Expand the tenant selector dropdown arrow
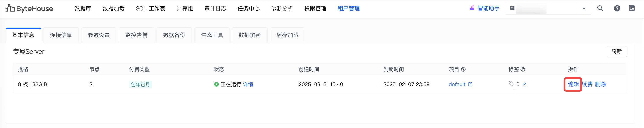644x128 pixels. pyautogui.click(x=584, y=9)
